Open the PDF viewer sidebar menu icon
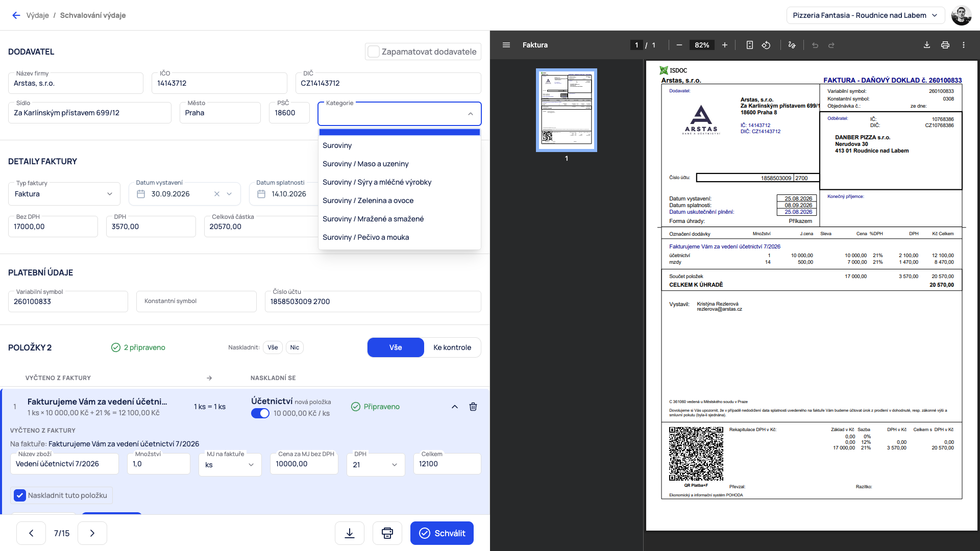The image size is (980, 551). coord(506,45)
